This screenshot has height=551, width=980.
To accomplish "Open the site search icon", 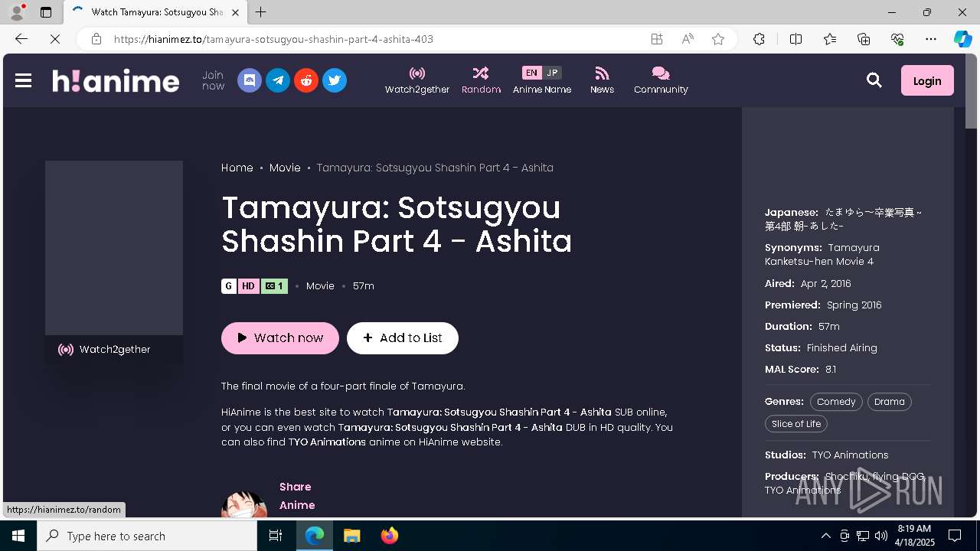I will tap(874, 80).
